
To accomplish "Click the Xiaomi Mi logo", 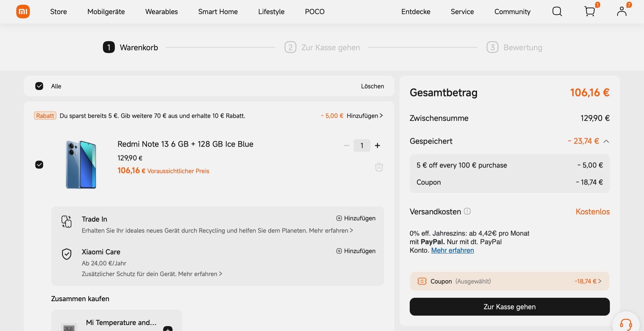I will click(x=23, y=12).
